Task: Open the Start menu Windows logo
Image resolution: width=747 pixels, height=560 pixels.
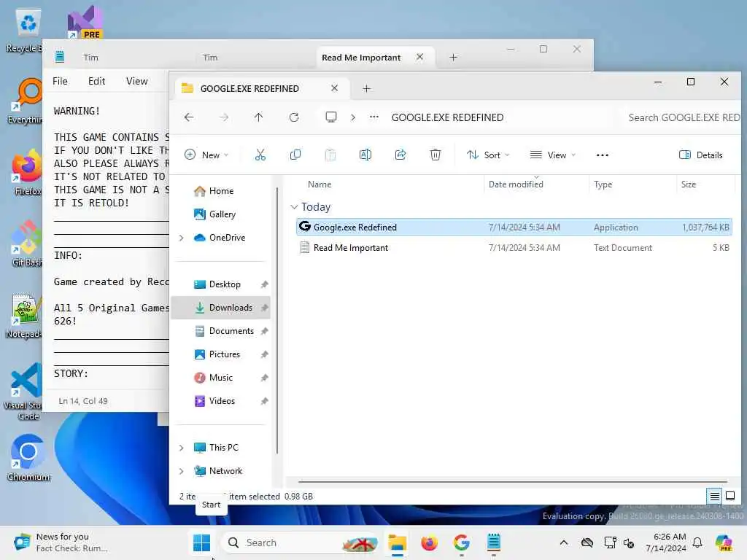Action: (x=201, y=542)
